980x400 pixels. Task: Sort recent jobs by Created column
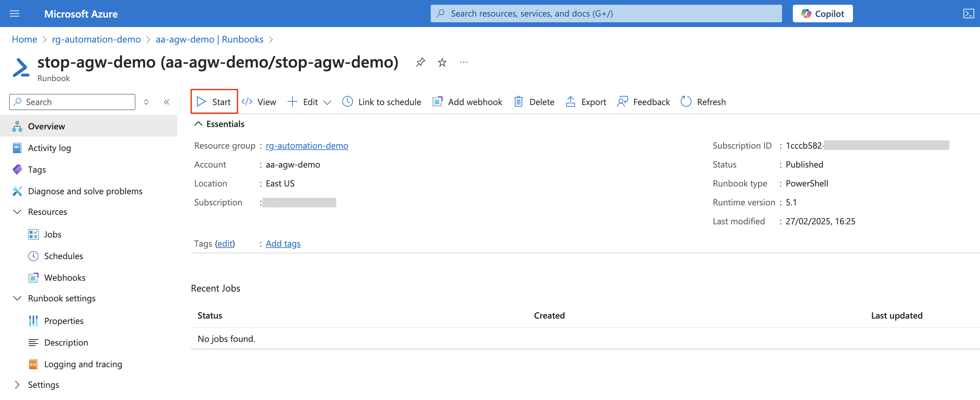coord(549,316)
